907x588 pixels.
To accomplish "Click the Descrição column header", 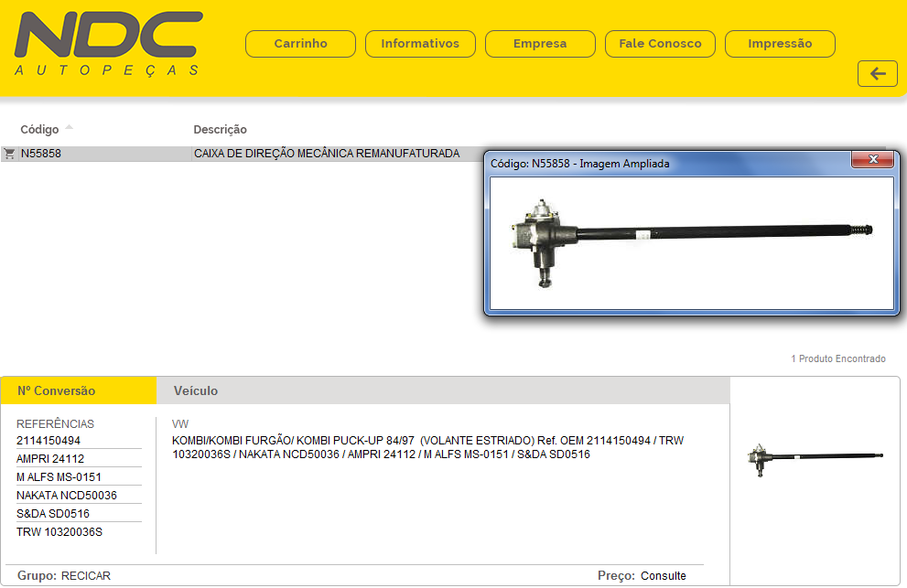I will [x=220, y=130].
